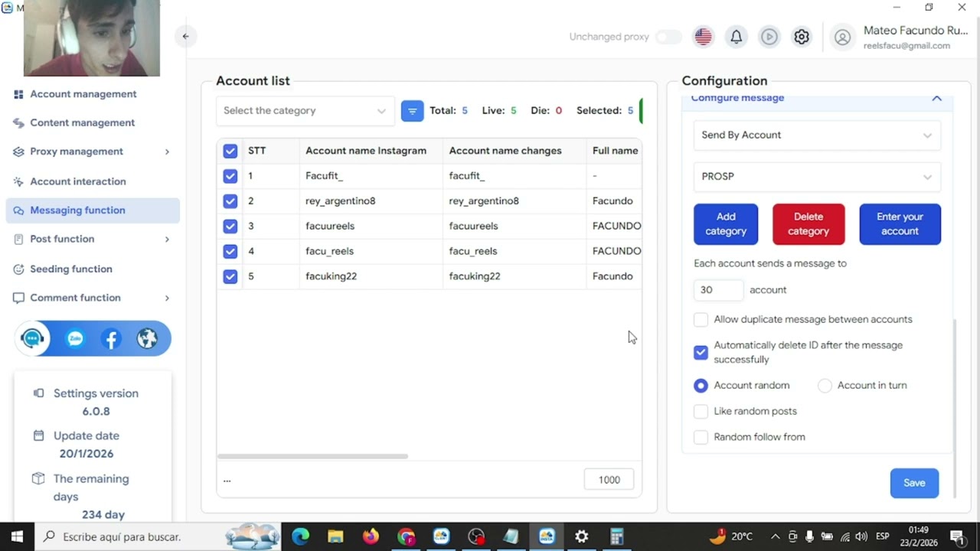
Task: Open Chrome from the taskbar
Action: (x=406, y=536)
